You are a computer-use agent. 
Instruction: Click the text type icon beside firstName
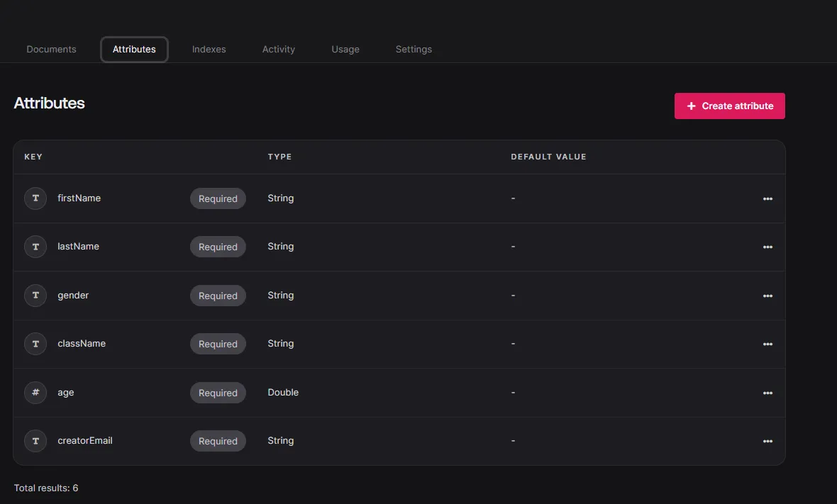35,198
